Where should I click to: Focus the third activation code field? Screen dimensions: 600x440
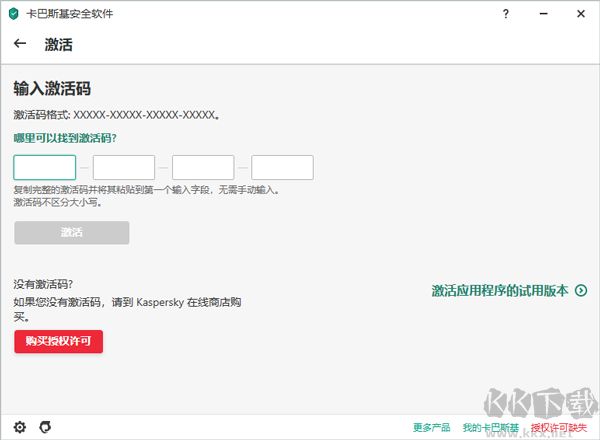coord(203,167)
